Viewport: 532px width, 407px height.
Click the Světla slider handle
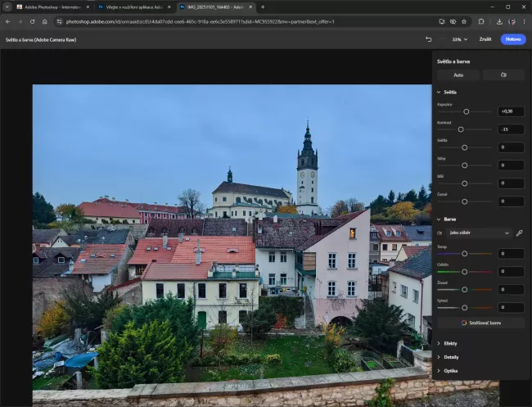[x=465, y=147]
